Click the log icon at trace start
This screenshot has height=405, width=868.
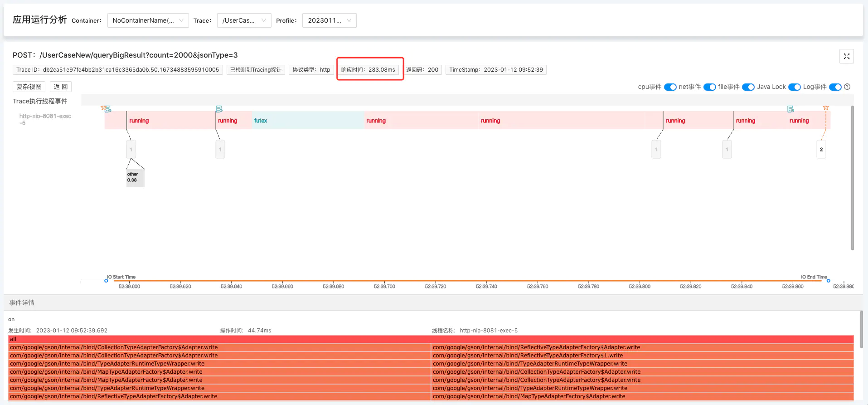[107, 109]
